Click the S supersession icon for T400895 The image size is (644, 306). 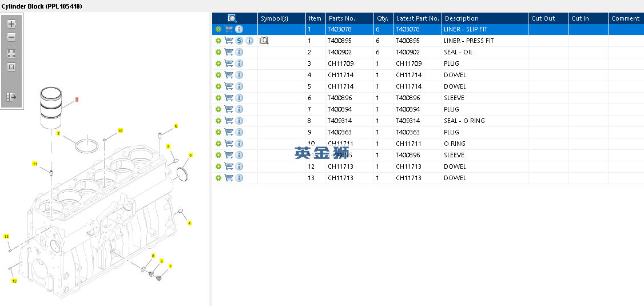pyautogui.click(x=239, y=41)
